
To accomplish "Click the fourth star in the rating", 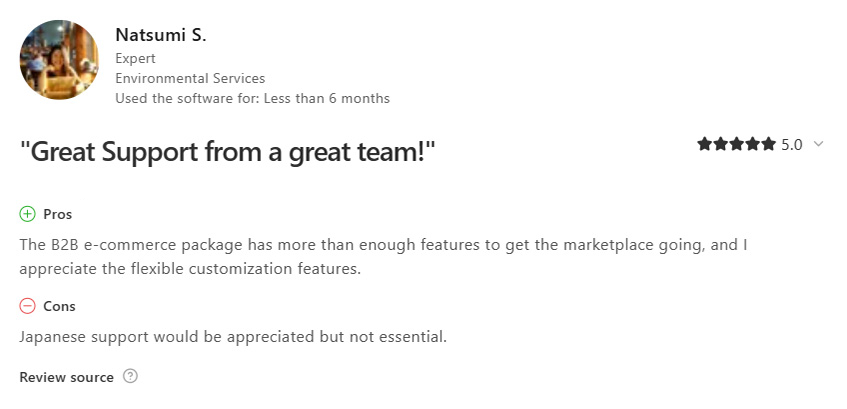I will 753,144.
